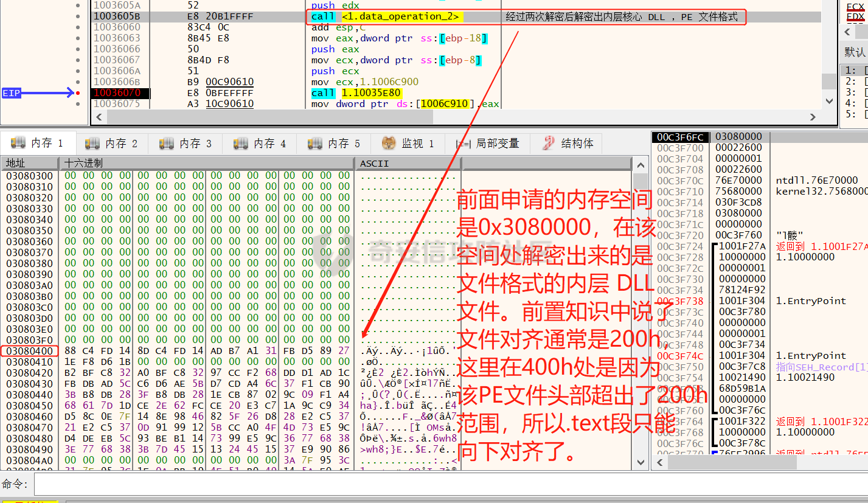Click the comment ending in PE 文件格式
Viewport: 868px width, 503px height.
[622, 17]
